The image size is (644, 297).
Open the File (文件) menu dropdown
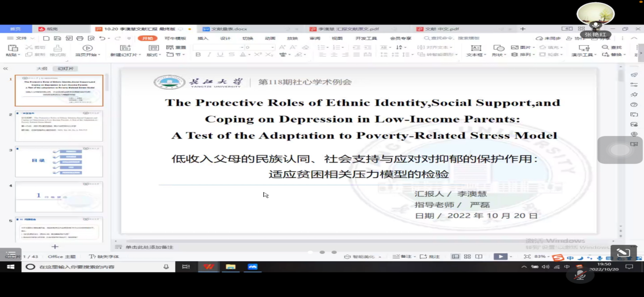click(22, 38)
